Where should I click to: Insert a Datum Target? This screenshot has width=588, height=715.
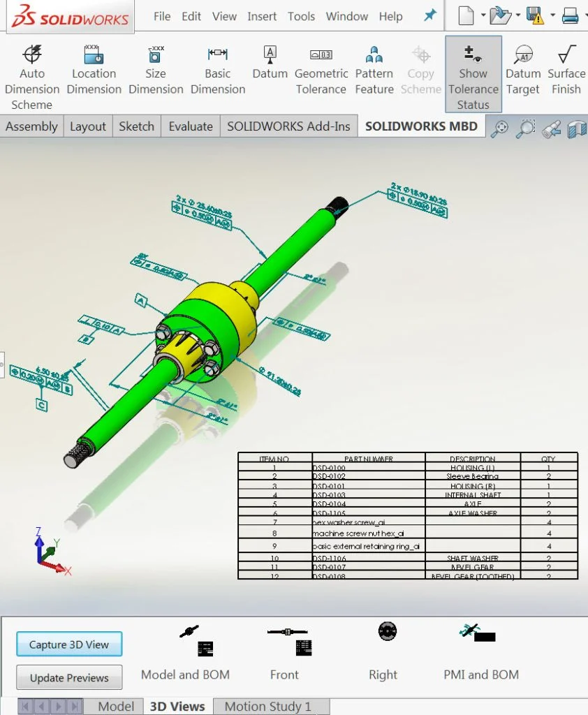(523, 66)
